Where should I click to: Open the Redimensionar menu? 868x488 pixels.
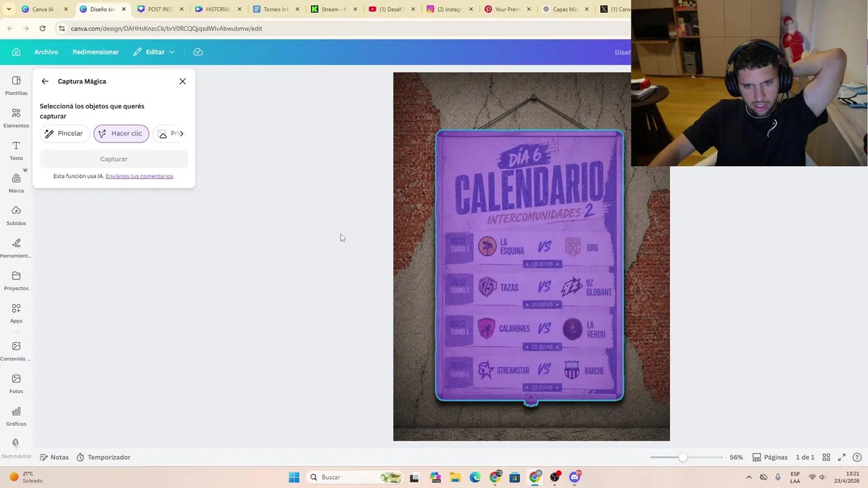(96, 52)
